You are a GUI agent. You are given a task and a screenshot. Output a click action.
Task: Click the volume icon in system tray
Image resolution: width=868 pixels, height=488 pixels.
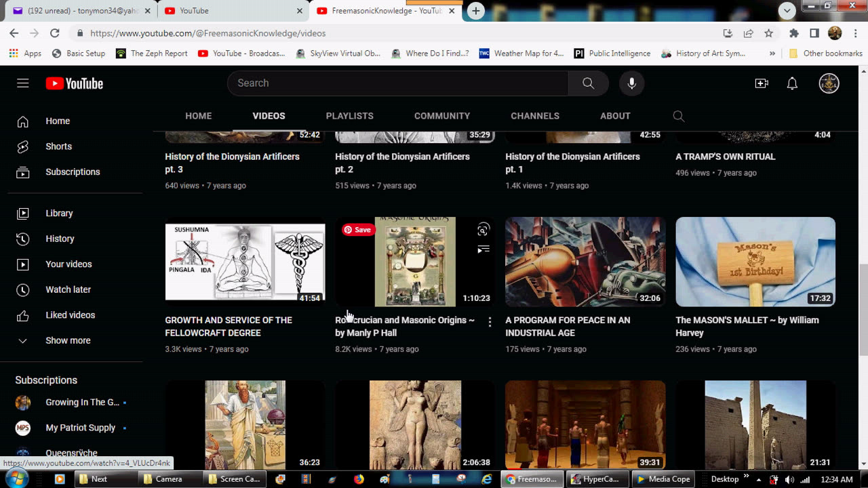[x=789, y=479]
